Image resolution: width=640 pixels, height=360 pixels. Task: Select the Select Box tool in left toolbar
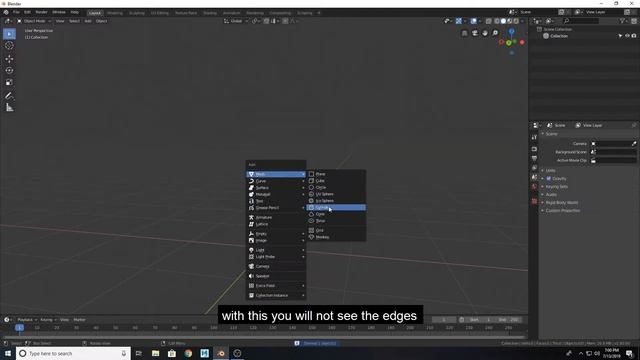[x=9, y=34]
